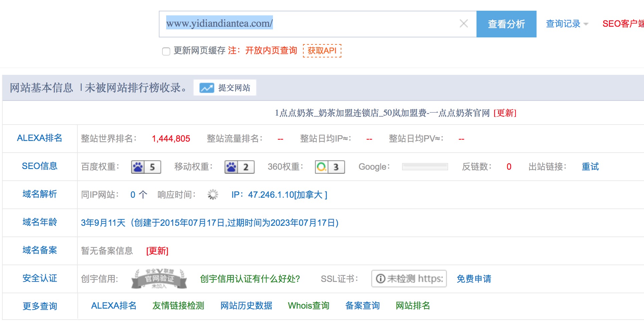Screen dimensions: 644x322
Task: Click the 整站流量排名 label
Action: [x=235, y=139]
